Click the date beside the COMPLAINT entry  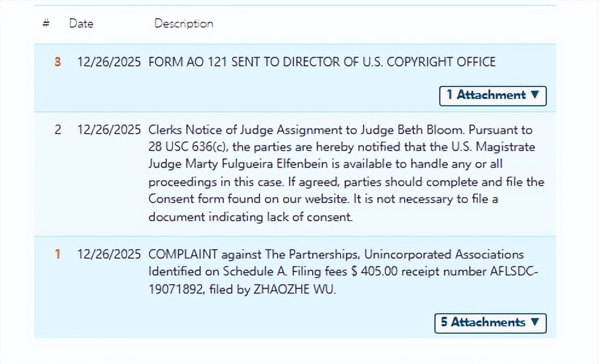pos(109,254)
